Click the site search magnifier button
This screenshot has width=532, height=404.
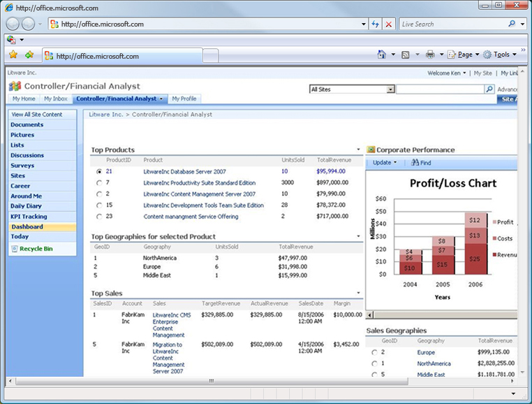pos(489,89)
